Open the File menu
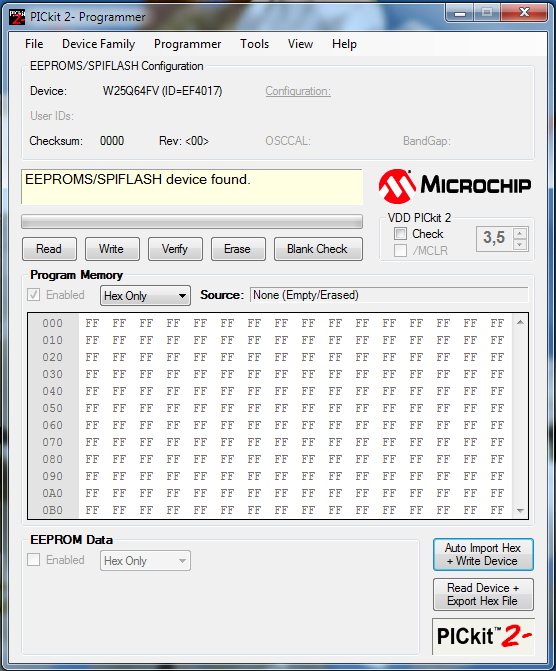 [34, 44]
